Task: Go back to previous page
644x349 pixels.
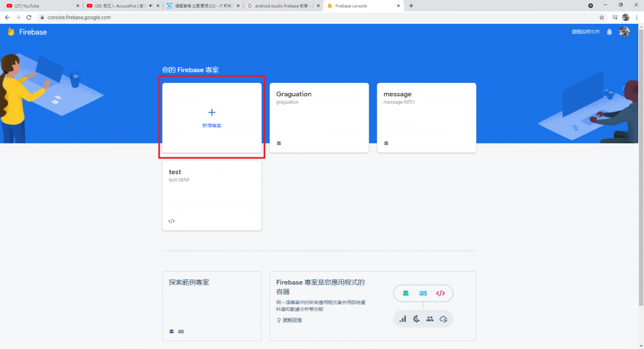Action: [x=7, y=17]
